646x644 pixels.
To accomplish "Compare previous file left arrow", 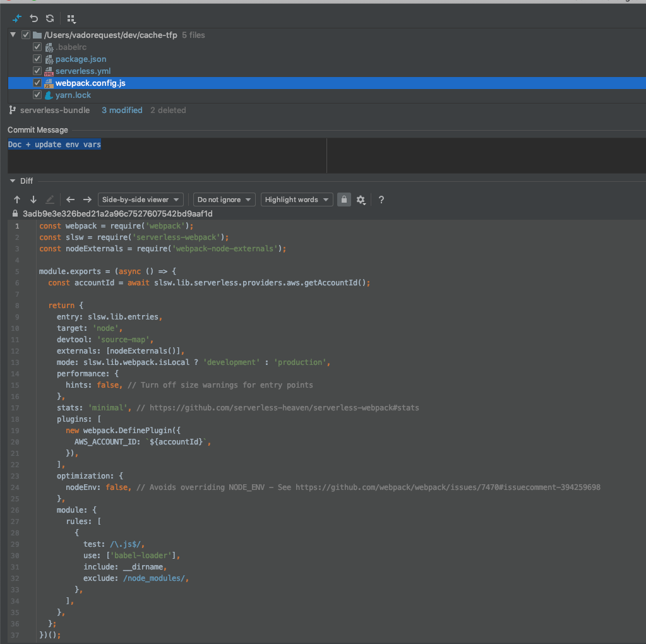I will (x=71, y=200).
